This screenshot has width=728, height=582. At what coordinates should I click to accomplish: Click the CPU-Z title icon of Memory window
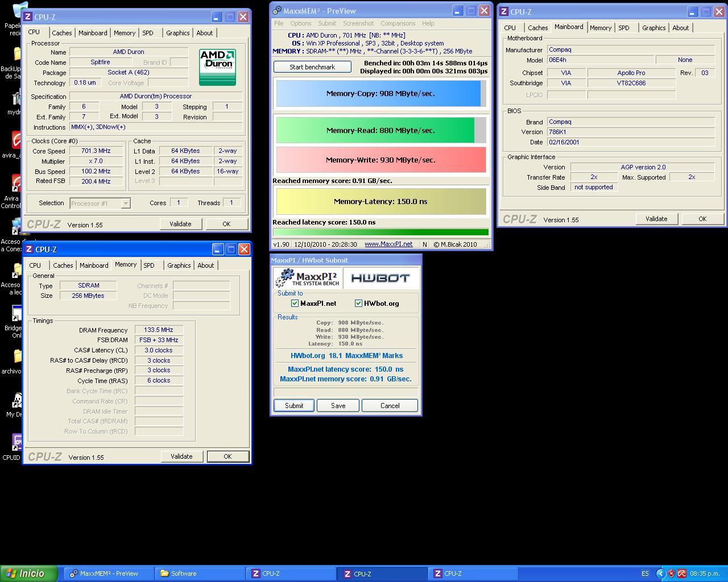28,249
